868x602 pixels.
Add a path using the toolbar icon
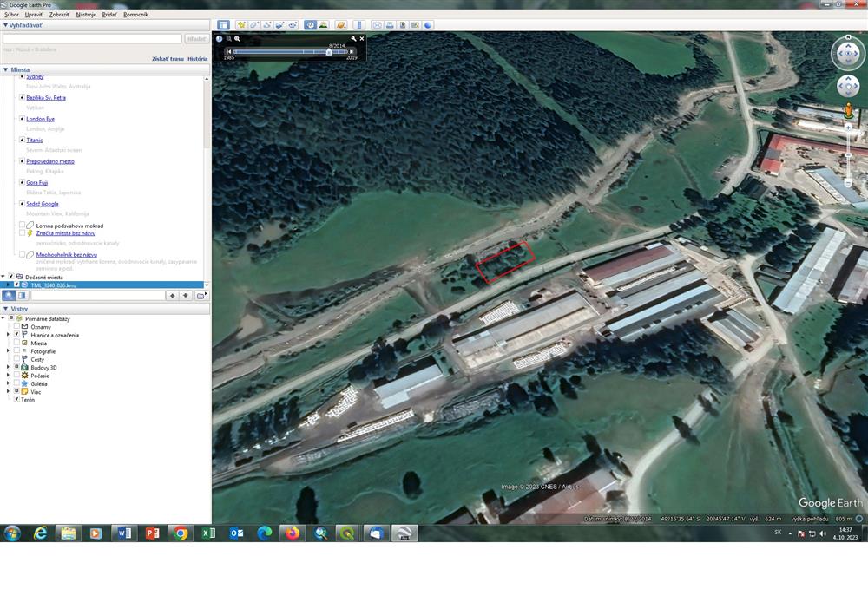click(267, 25)
